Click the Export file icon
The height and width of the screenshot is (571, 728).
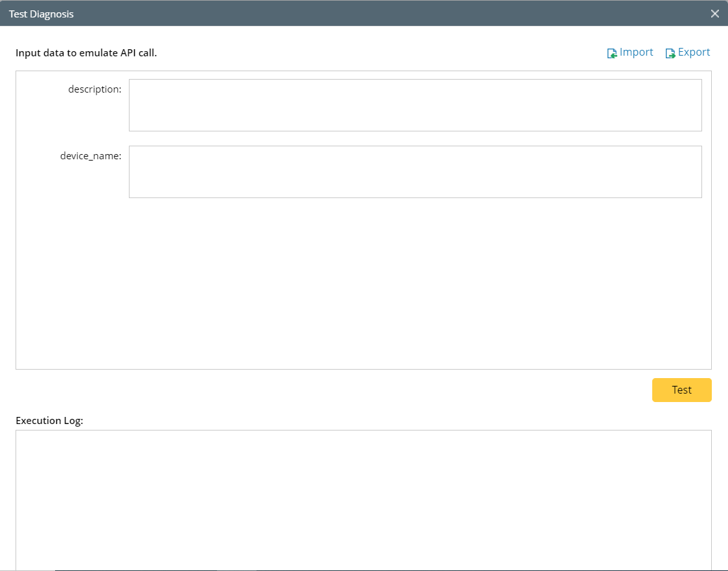(670, 53)
